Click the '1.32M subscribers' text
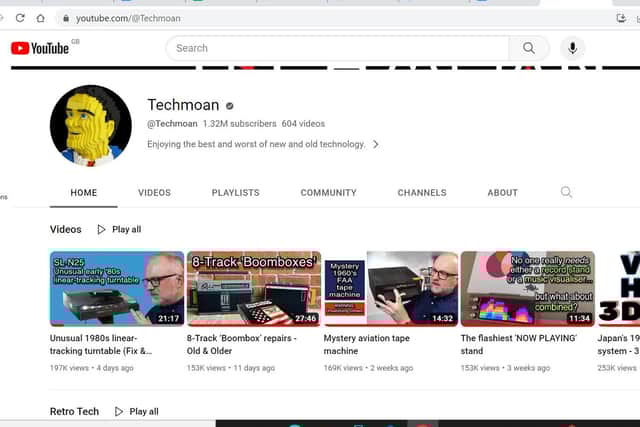This screenshot has height=427, width=640. click(240, 124)
